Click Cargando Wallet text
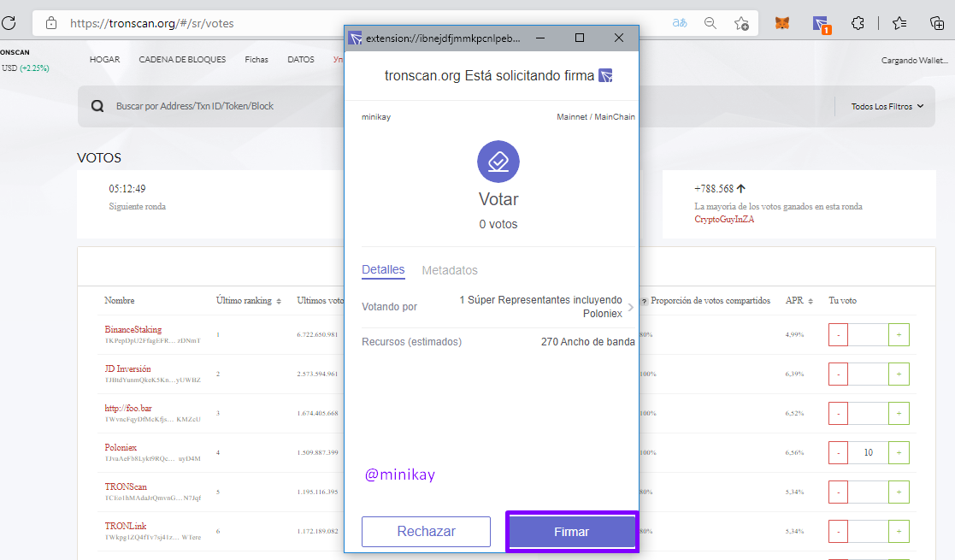The image size is (955, 560). (914, 61)
